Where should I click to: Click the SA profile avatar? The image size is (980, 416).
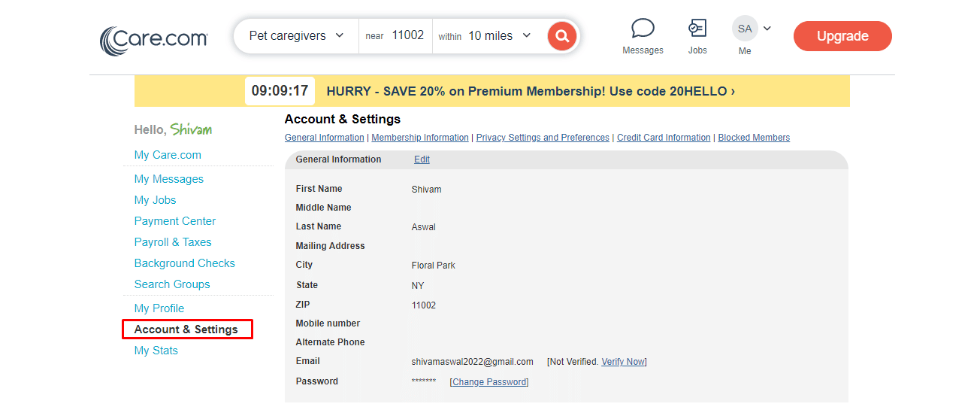[745, 29]
